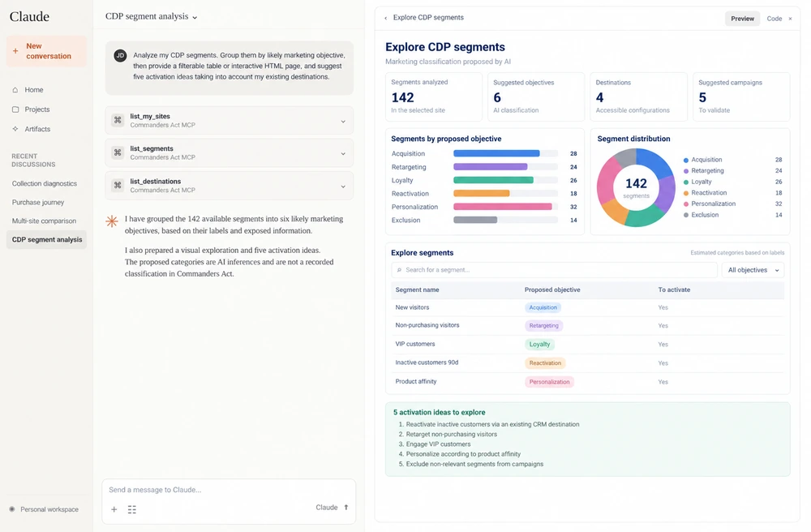Open the tools settings icon in composer
This screenshot has height=532, width=811.
[132, 509]
